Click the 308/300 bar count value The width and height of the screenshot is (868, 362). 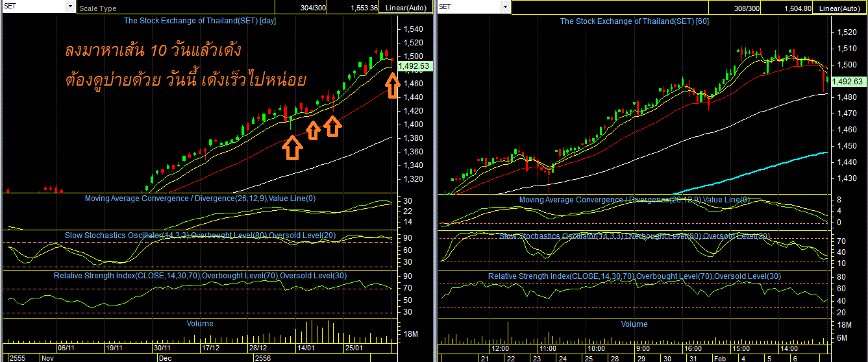(747, 8)
